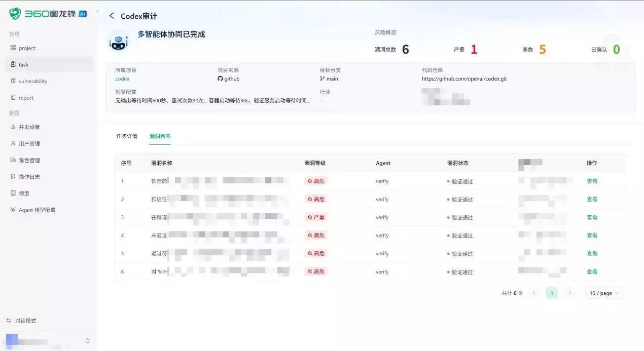Click the report document icon
This screenshot has height=351, width=644.
click(x=13, y=98)
